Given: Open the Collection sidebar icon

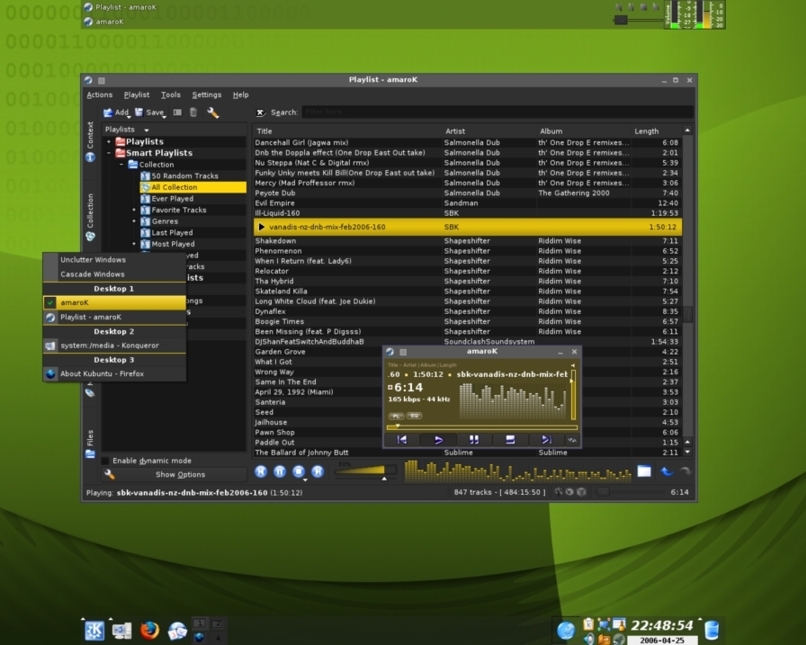Looking at the screenshot, I should click(x=90, y=236).
